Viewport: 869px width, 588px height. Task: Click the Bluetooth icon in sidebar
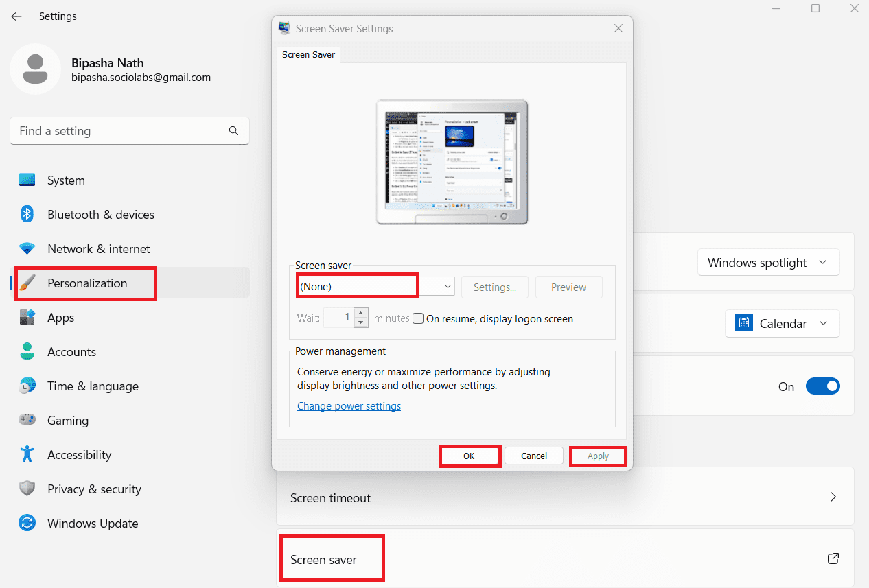(x=27, y=215)
